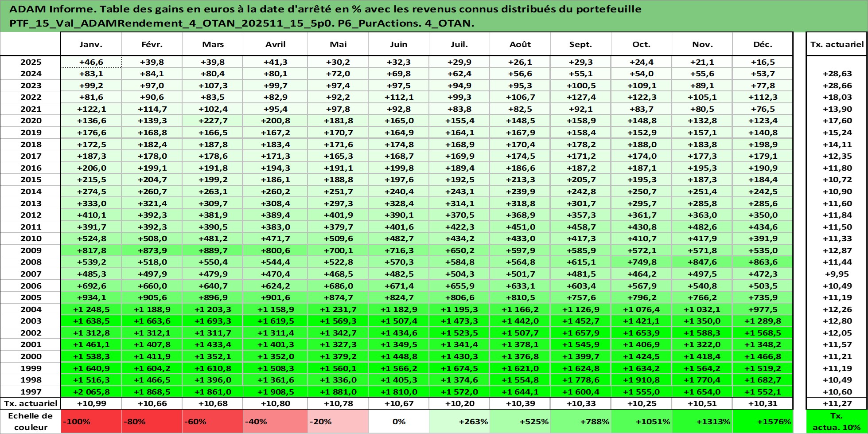Click the 2009 row label
The height and width of the screenshot is (434, 868).
tap(30, 250)
